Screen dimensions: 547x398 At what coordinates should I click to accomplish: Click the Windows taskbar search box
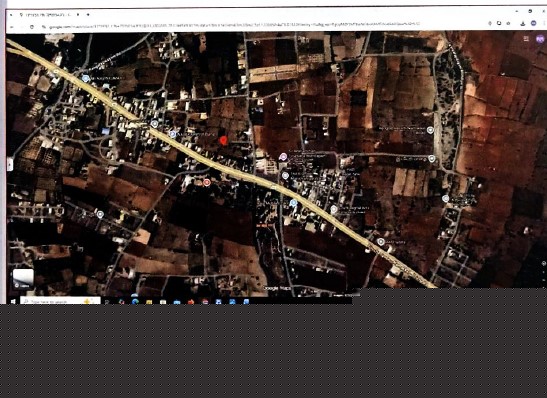(x=60, y=301)
